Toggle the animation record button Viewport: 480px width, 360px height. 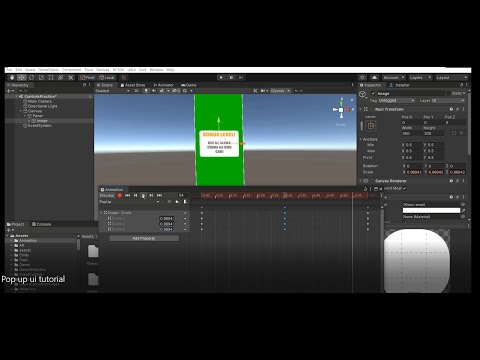tap(120, 195)
